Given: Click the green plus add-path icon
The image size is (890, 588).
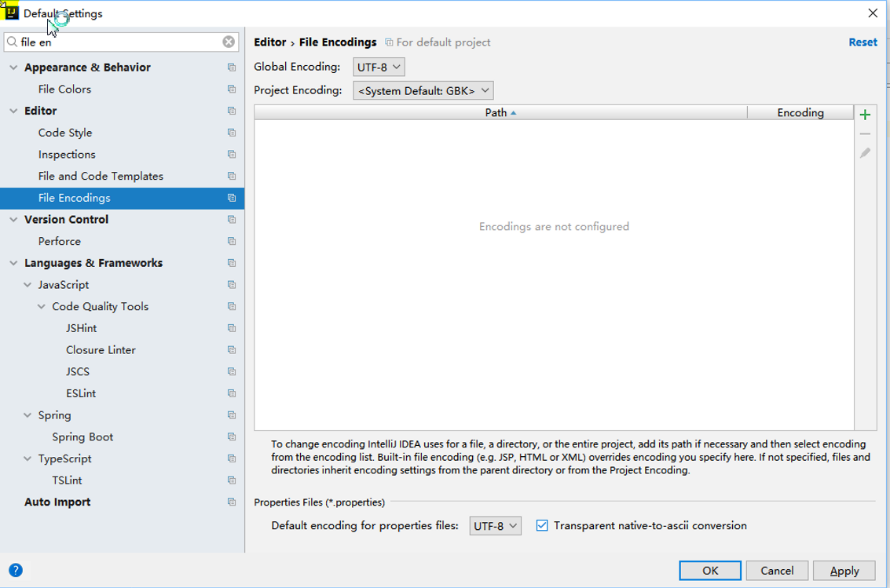Looking at the screenshot, I should [x=865, y=115].
